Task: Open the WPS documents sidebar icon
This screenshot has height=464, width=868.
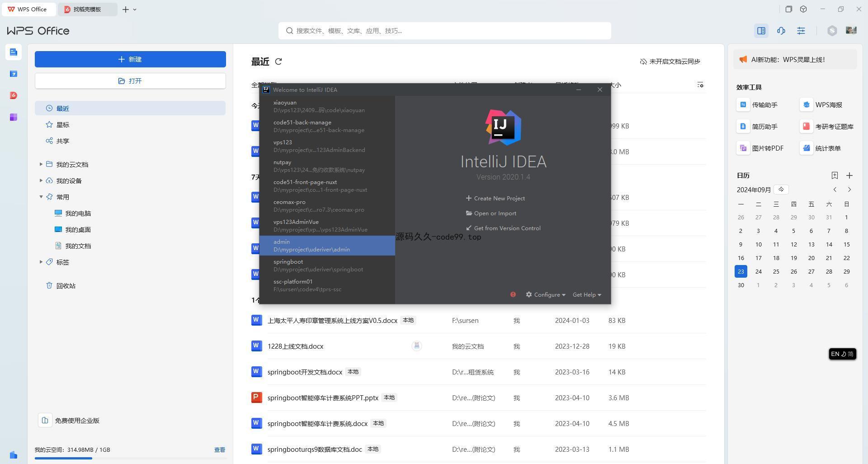Action: [x=13, y=52]
